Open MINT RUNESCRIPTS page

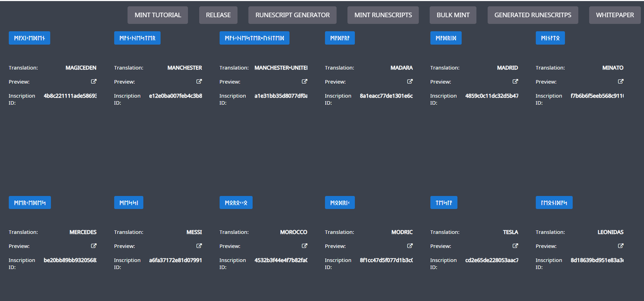[383, 15]
